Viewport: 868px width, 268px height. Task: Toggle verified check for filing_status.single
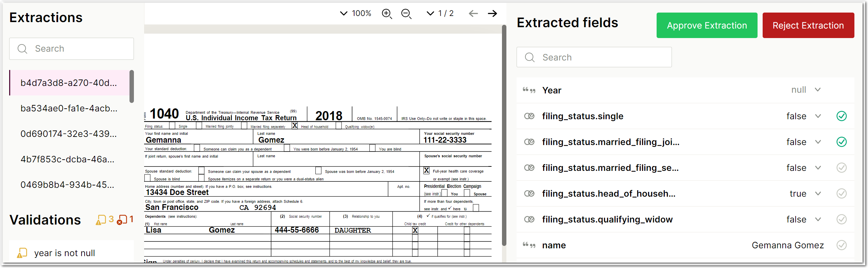(x=841, y=116)
